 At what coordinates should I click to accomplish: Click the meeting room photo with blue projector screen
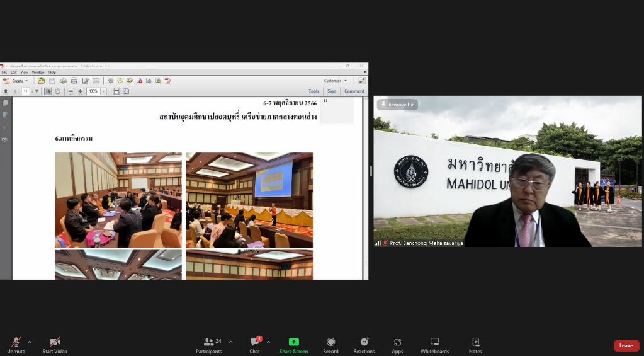click(x=249, y=200)
